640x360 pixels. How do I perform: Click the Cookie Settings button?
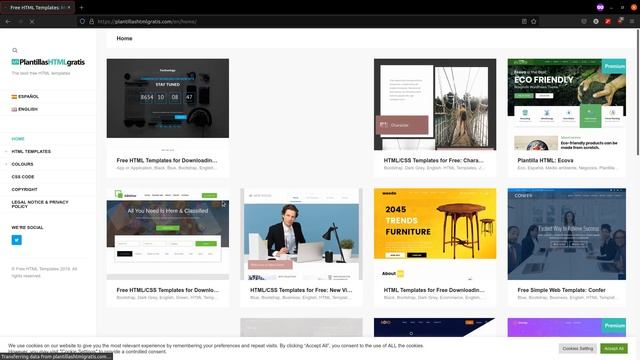[x=578, y=348]
